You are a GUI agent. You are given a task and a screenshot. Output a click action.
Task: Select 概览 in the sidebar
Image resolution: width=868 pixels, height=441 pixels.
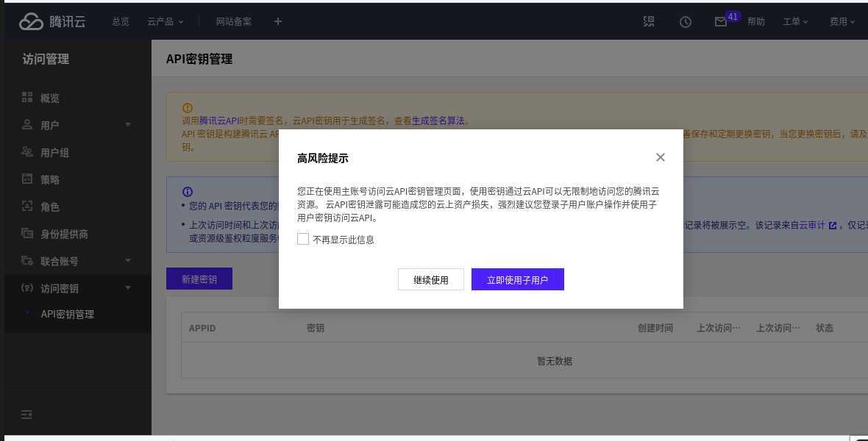(50, 98)
